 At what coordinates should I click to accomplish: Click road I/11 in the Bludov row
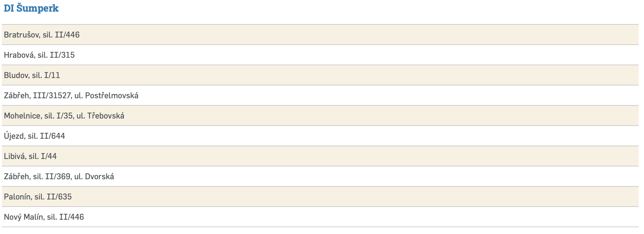[x=52, y=75]
